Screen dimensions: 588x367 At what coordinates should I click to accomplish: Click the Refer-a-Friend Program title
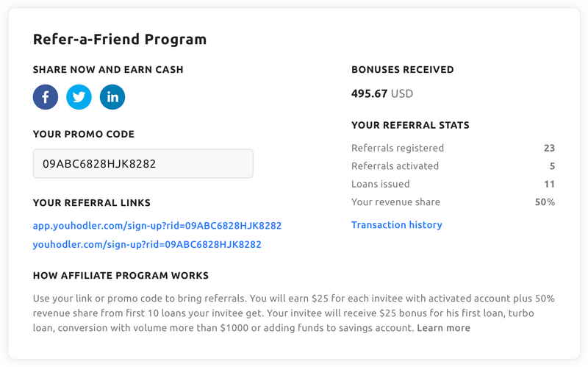pos(120,40)
